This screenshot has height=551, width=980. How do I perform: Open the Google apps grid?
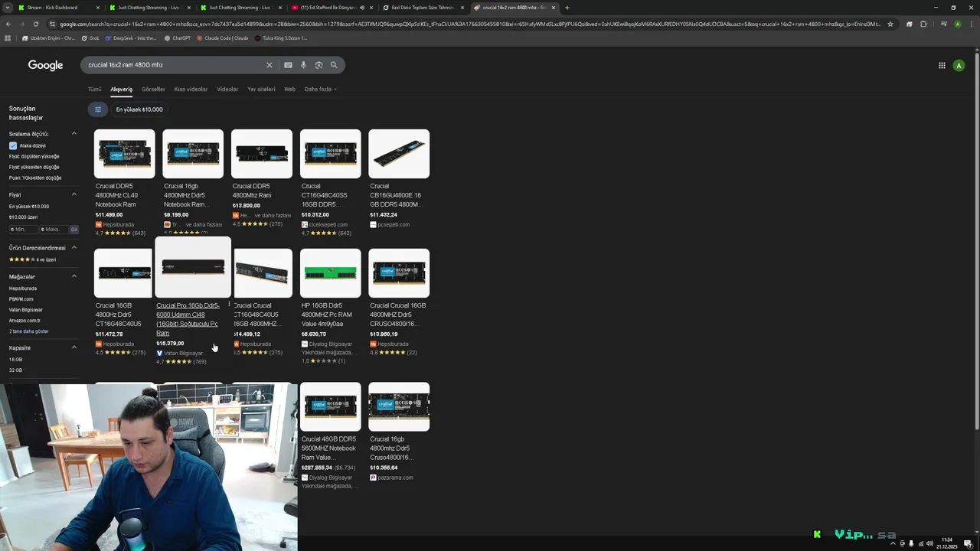click(x=942, y=66)
